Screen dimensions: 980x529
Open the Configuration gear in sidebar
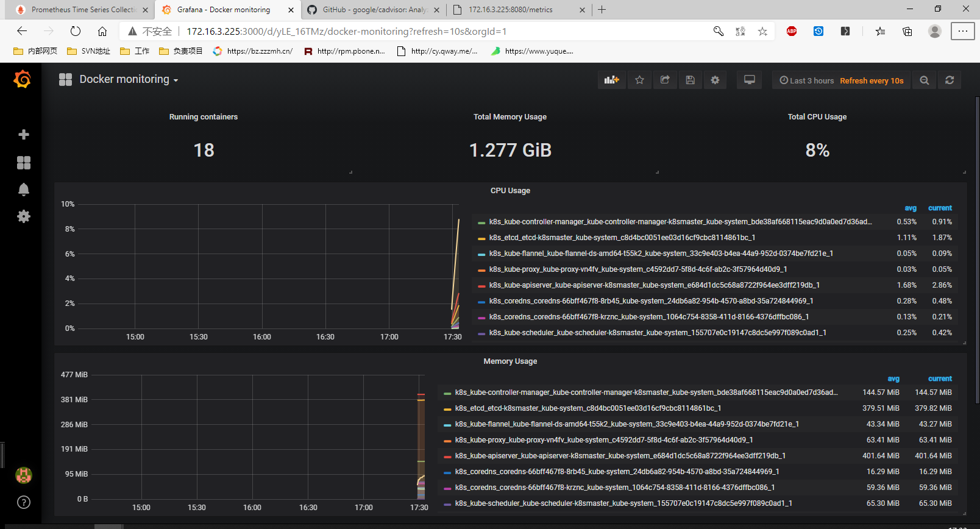coord(24,216)
